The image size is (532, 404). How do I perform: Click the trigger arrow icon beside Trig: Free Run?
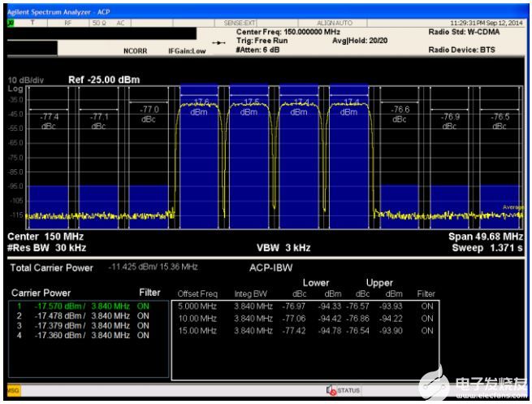(x=218, y=42)
